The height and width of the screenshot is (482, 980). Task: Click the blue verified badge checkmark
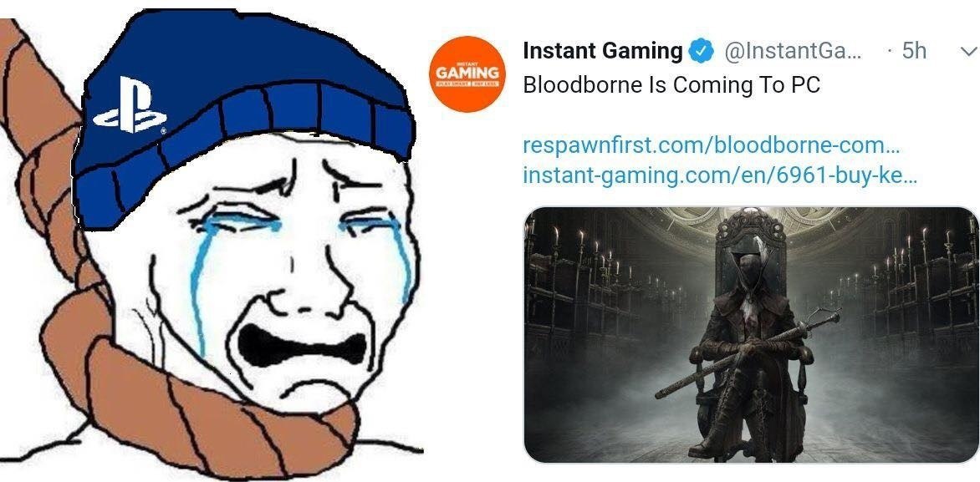(x=702, y=51)
